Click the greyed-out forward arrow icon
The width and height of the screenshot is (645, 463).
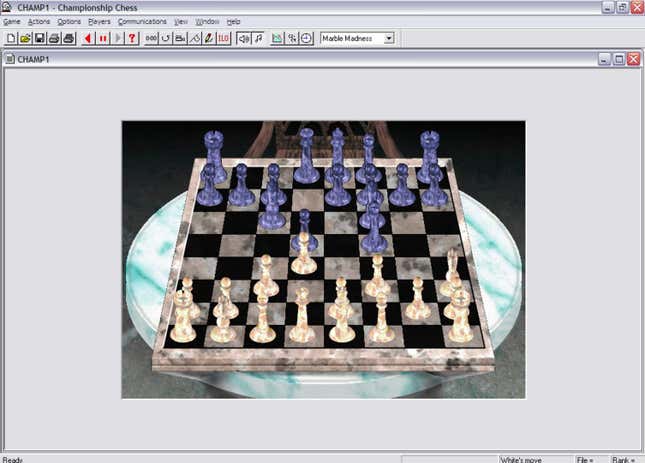click(x=117, y=39)
